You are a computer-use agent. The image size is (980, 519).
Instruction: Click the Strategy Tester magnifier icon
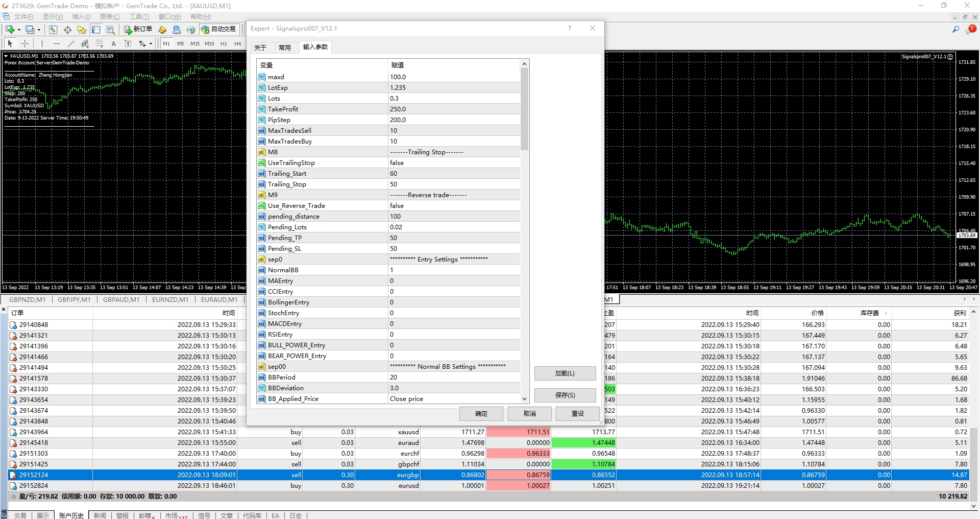110,30
